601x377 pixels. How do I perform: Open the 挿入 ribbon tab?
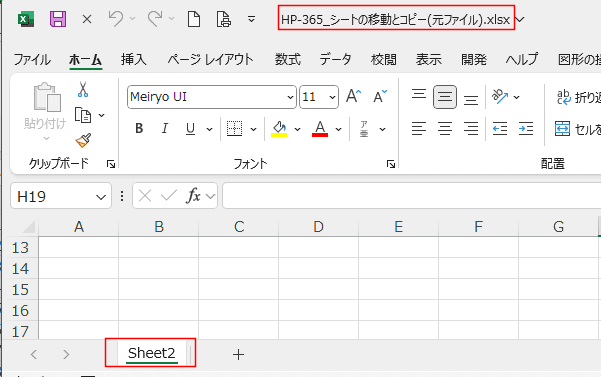click(134, 59)
